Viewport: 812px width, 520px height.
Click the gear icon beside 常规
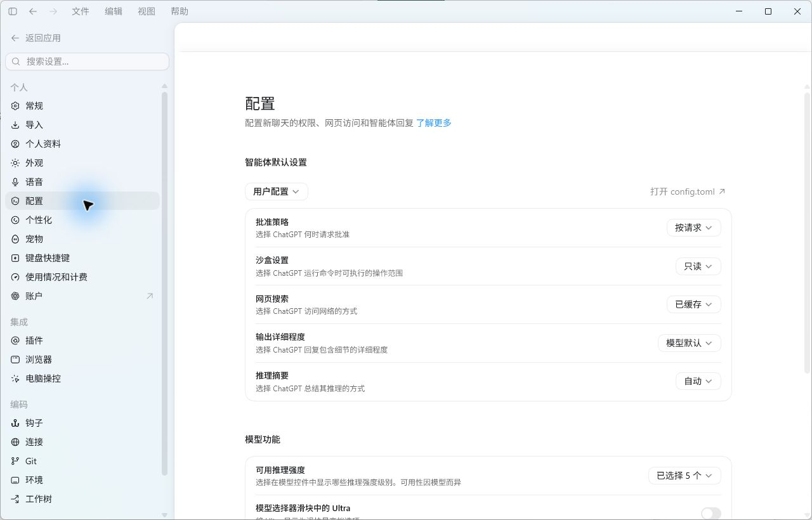[15, 106]
